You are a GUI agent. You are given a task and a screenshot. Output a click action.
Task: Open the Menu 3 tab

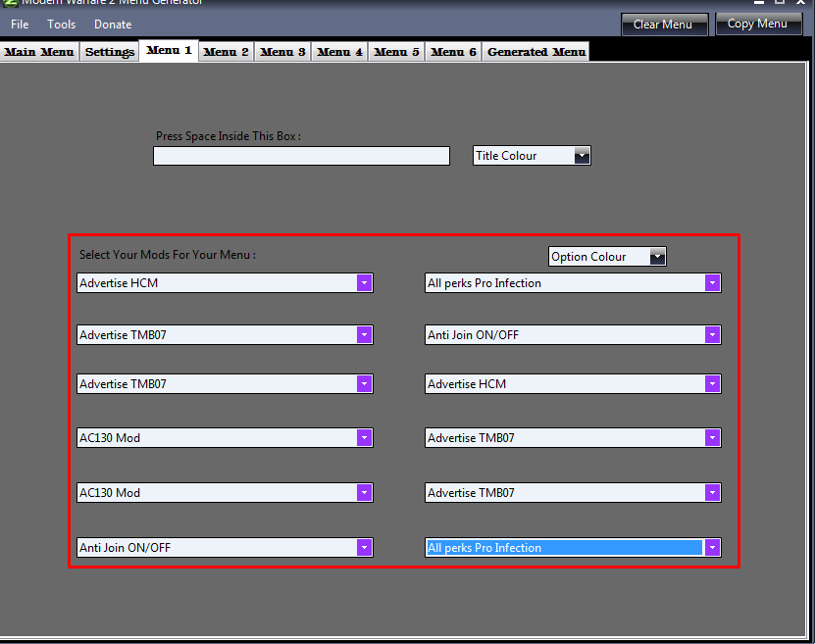click(x=282, y=52)
